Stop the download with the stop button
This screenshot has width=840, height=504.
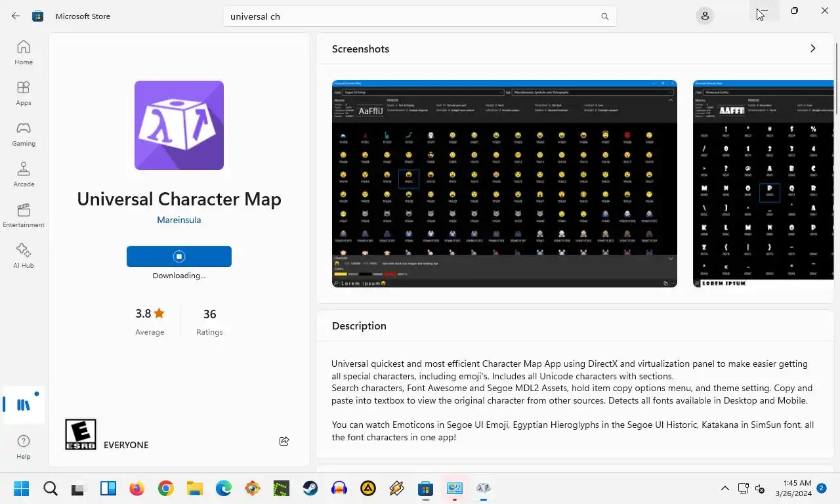179,257
